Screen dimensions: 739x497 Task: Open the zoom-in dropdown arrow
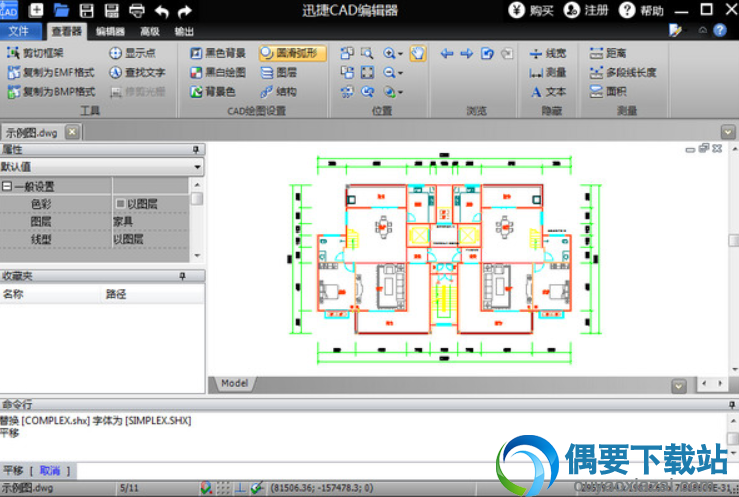tap(400, 54)
